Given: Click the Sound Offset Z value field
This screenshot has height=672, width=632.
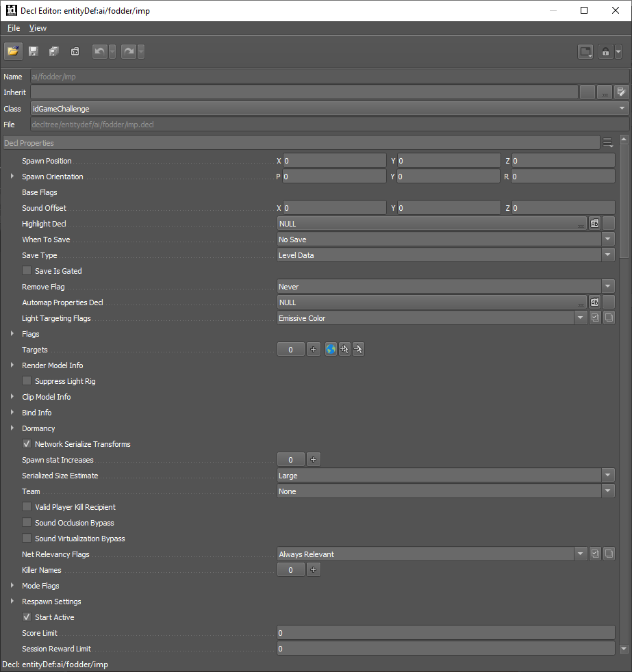Looking at the screenshot, I should [x=564, y=208].
